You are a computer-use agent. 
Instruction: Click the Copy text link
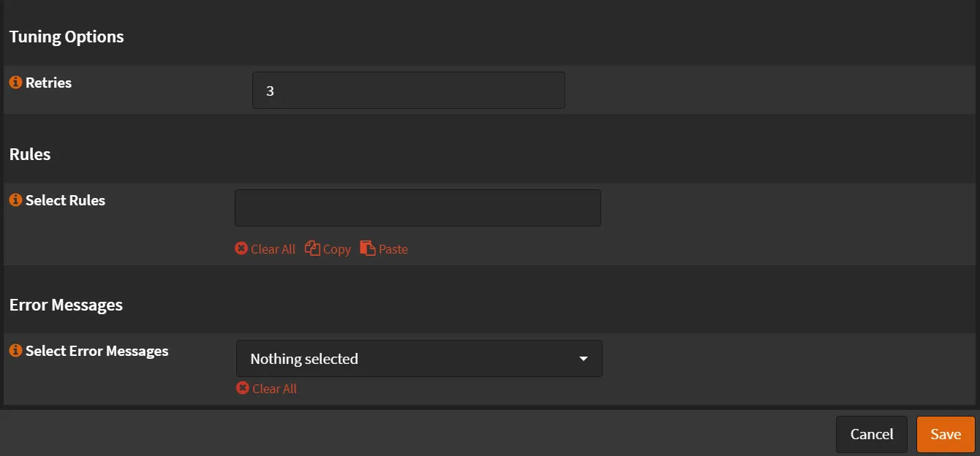coord(336,249)
